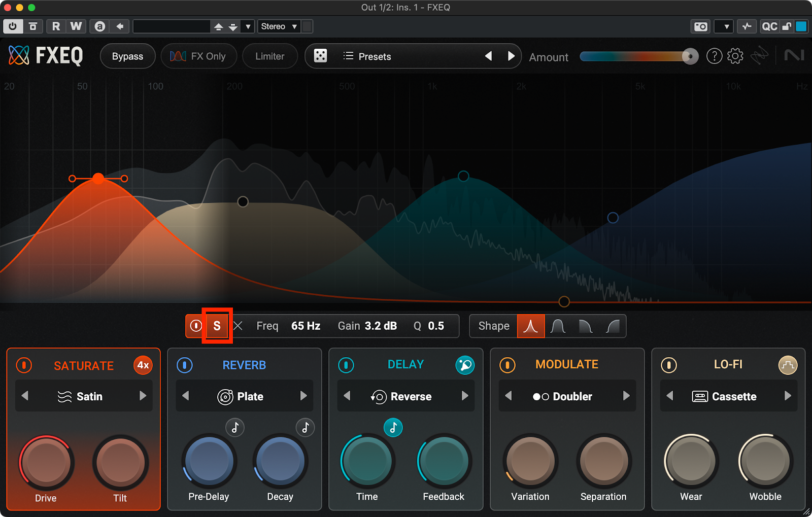Toggle Delay Time tempo sync note
812x517 pixels.
(393, 428)
